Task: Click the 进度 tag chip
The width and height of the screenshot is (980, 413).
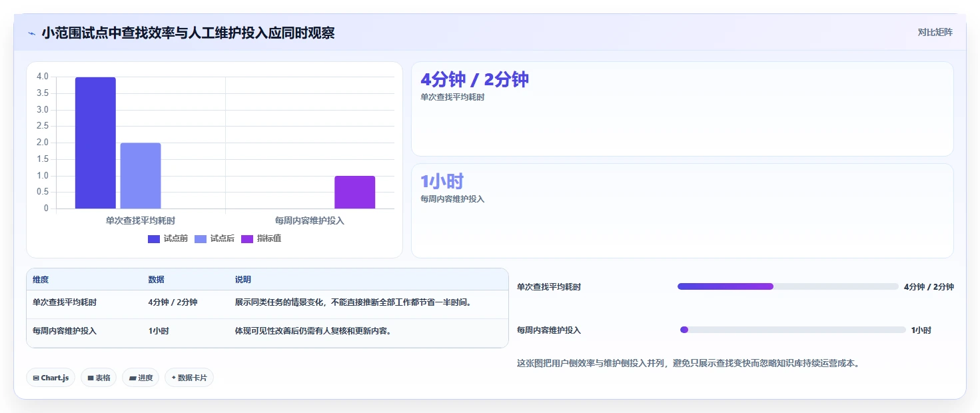Action: click(141, 378)
